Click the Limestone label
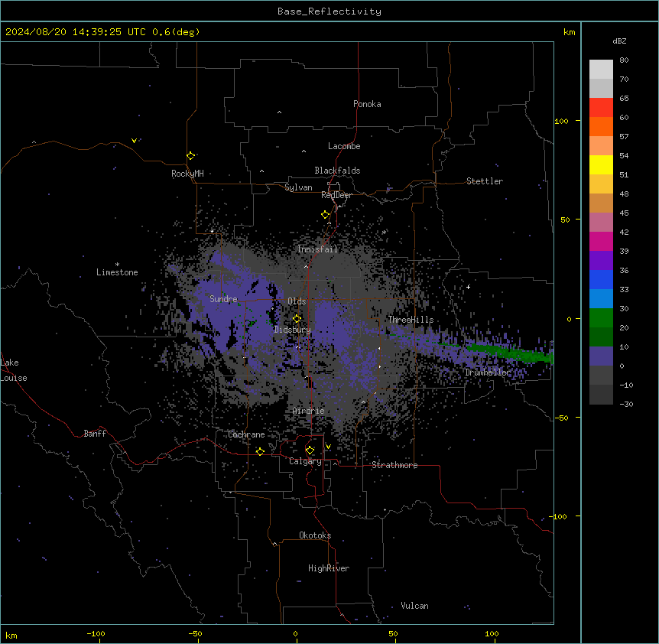The image size is (659, 644). pos(117,272)
